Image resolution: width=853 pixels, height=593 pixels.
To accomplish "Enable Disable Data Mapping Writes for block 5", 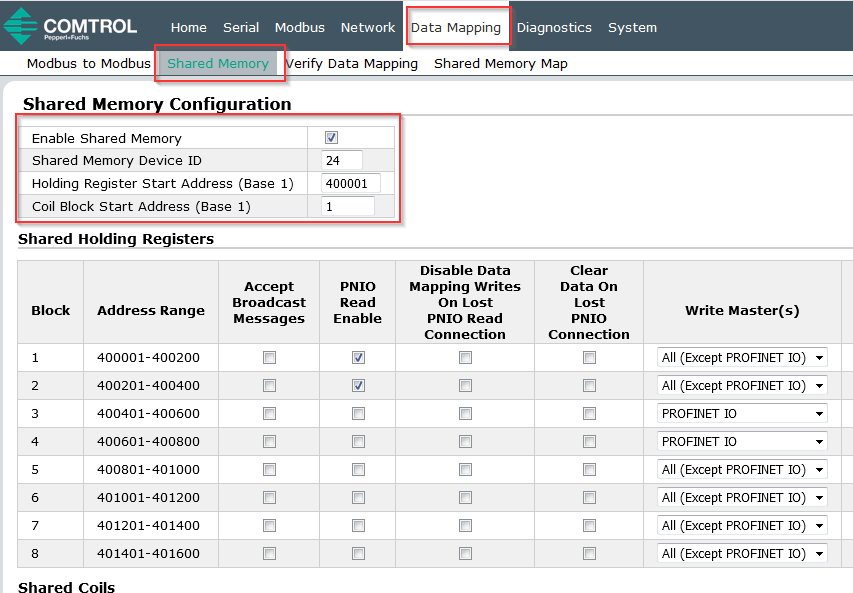I will pyautogui.click(x=465, y=469).
